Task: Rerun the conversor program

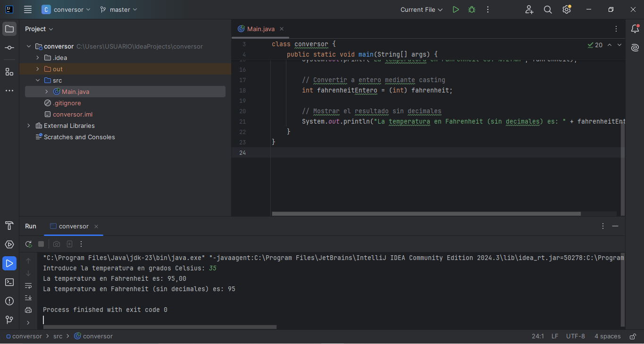Action: point(29,244)
